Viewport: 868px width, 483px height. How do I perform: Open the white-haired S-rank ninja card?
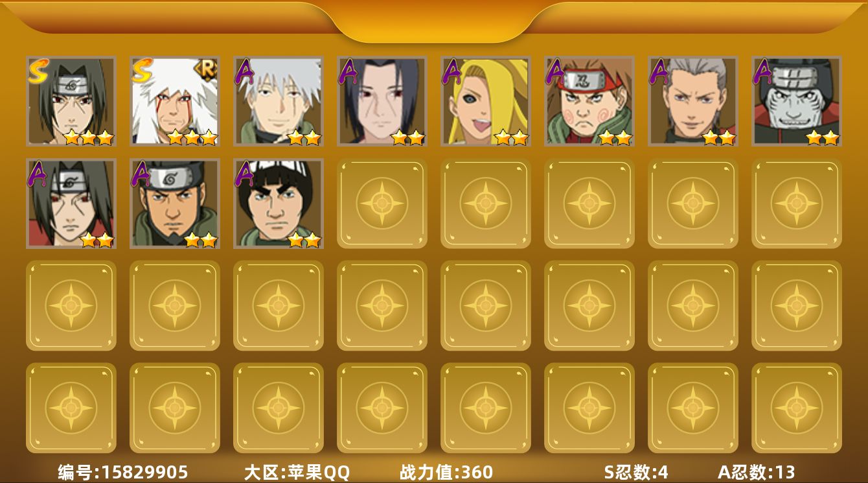point(175,101)
